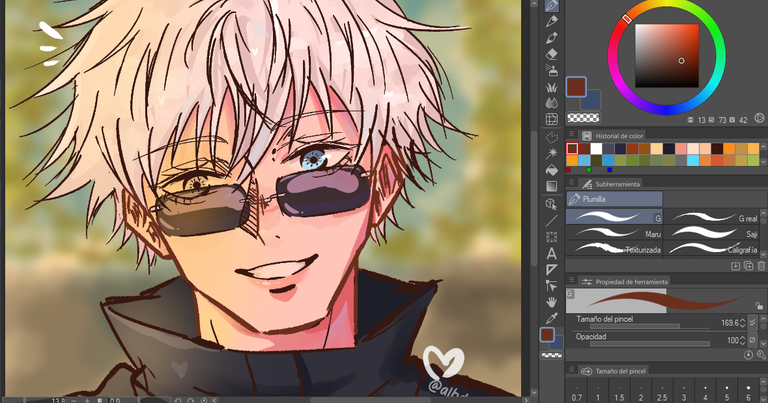
Task: Pick bright cyan swatch in color history
Action: 693,160
